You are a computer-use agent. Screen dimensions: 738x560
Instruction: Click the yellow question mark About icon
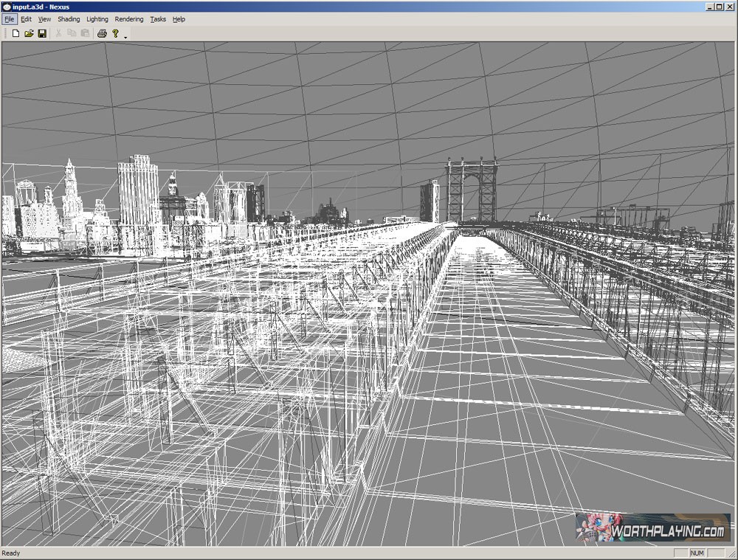click(x=115, y=33)
